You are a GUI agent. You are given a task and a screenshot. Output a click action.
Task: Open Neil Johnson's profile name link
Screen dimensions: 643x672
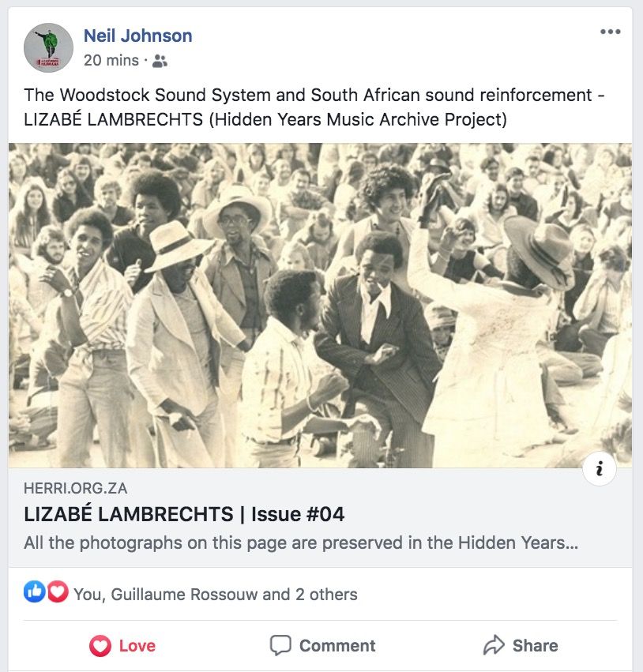138,36
